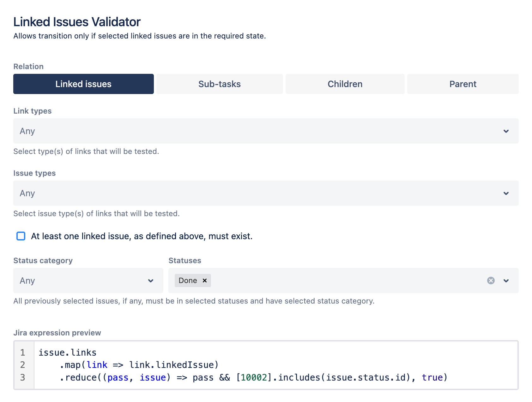Click line 3 of the Jira expression preview
The image size is (532, 402).
click(243, 377)
